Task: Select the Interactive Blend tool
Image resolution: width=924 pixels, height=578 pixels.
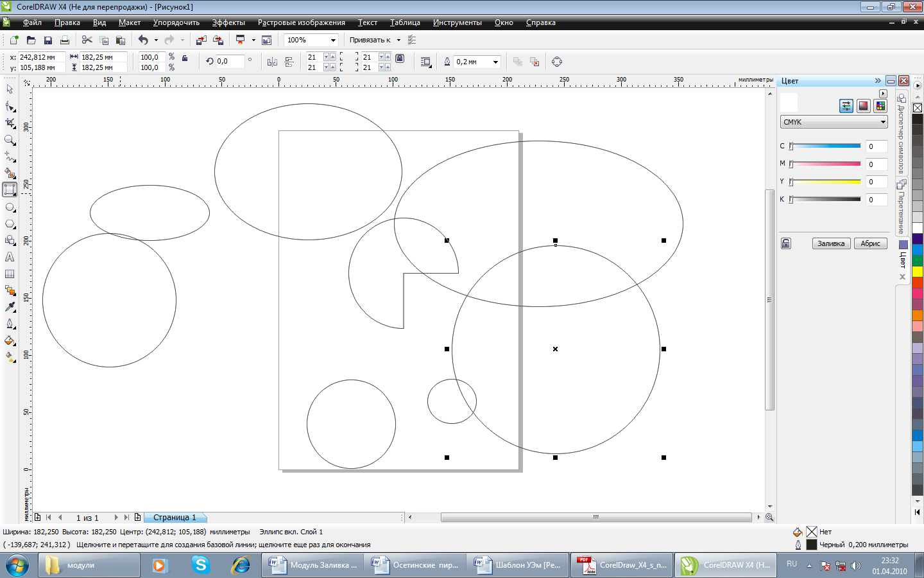Action: 10,290
